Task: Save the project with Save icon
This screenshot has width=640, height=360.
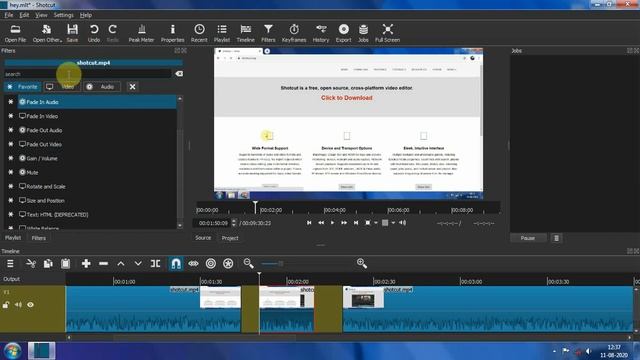Action: [x=72, y=33]
